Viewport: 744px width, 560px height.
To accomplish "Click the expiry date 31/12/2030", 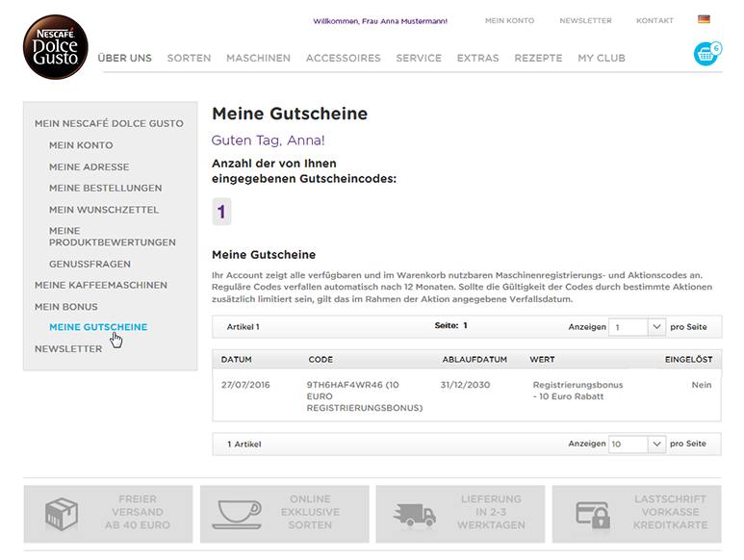I will [465, 385].
